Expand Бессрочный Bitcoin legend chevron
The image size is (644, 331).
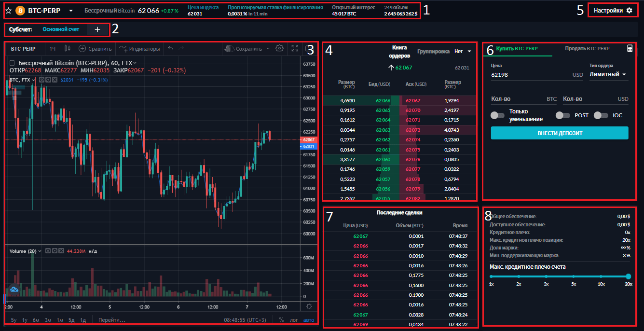click(x=135, y=63)
